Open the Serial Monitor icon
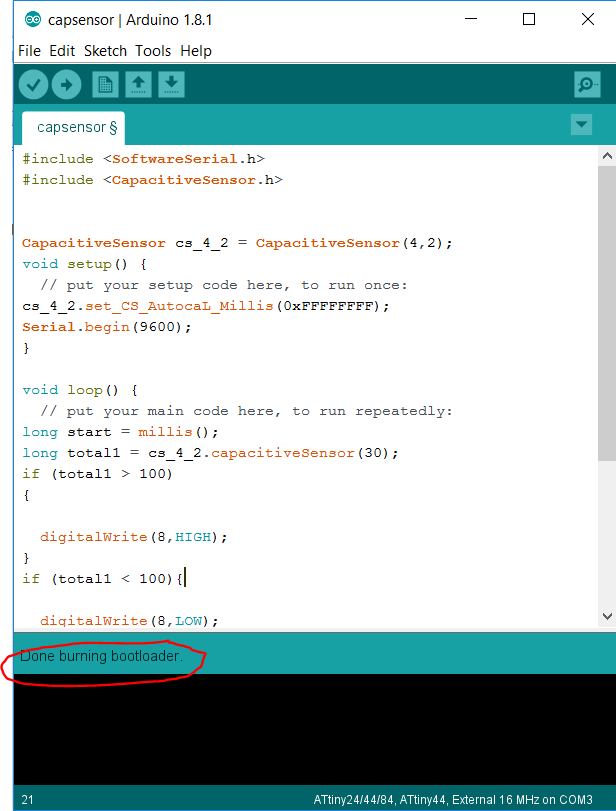Image resolution: width=616 pixels, height=811 pixels. click(x=588, y=84)
